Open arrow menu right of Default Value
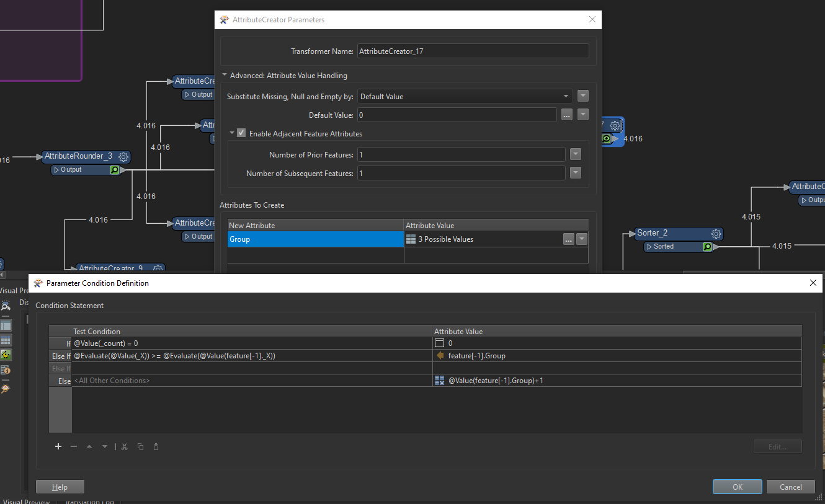825x504 pixels. pos(582,115)
